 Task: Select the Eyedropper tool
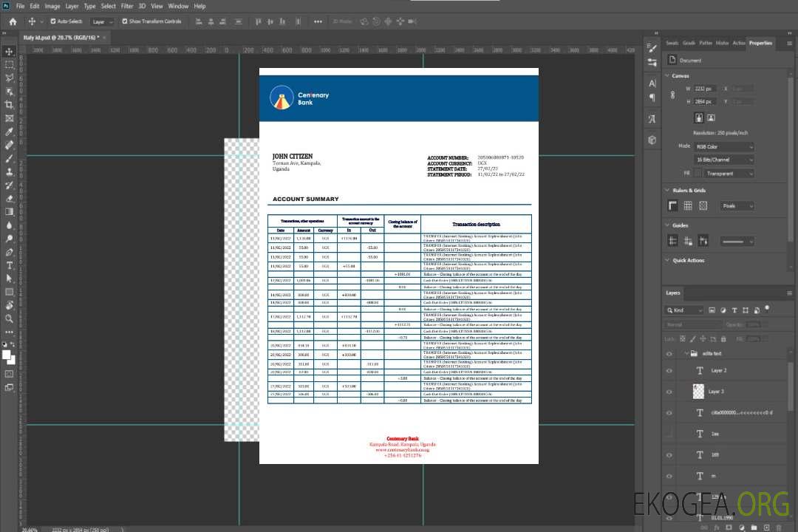pos(10,132)
